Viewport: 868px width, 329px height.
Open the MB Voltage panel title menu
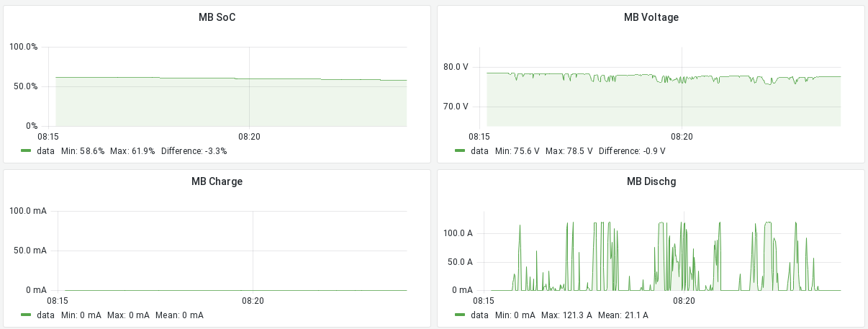[651, 17]
